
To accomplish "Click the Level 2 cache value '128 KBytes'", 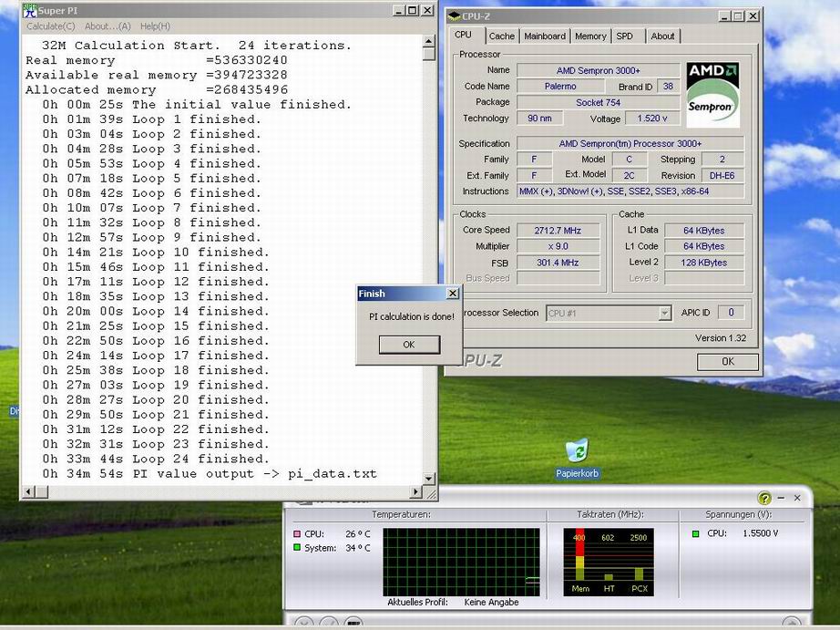I will coord(704,263).
